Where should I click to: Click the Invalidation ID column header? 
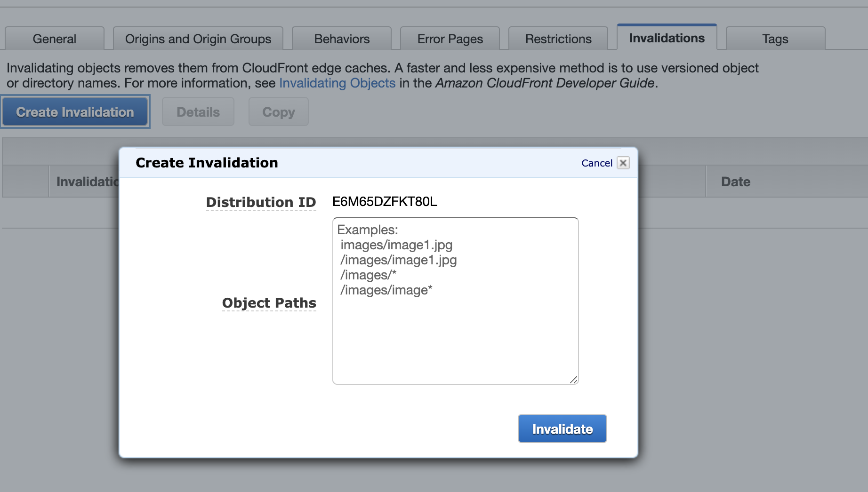click(87, 182)
